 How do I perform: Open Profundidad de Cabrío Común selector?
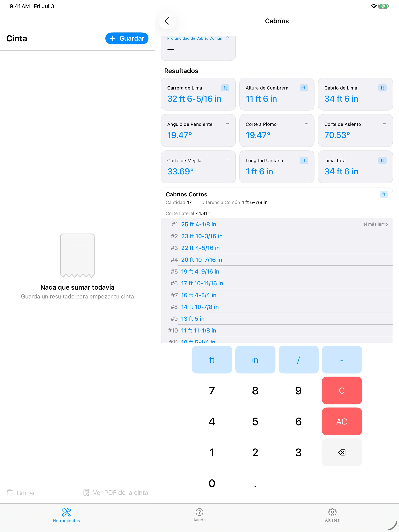(x=198, y=38)
